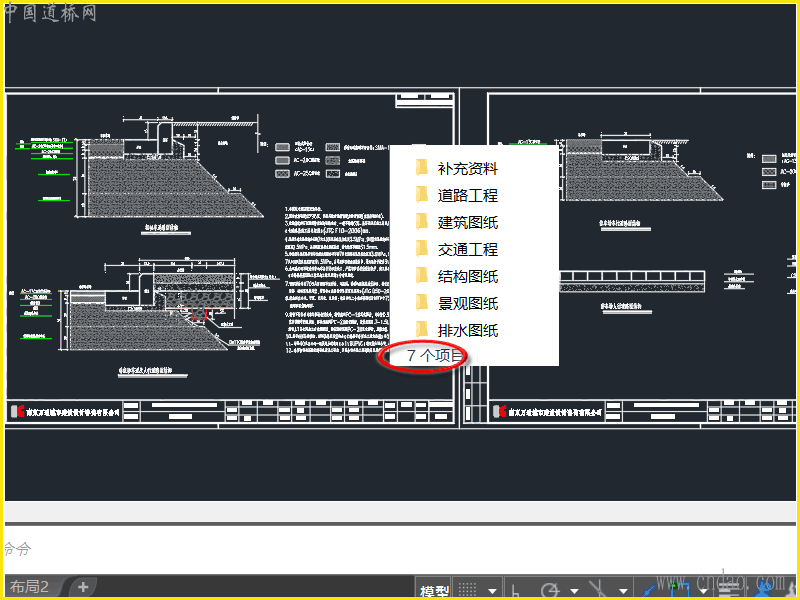
Task: Select the 景观图纸 folder
Action: [467, 304]
